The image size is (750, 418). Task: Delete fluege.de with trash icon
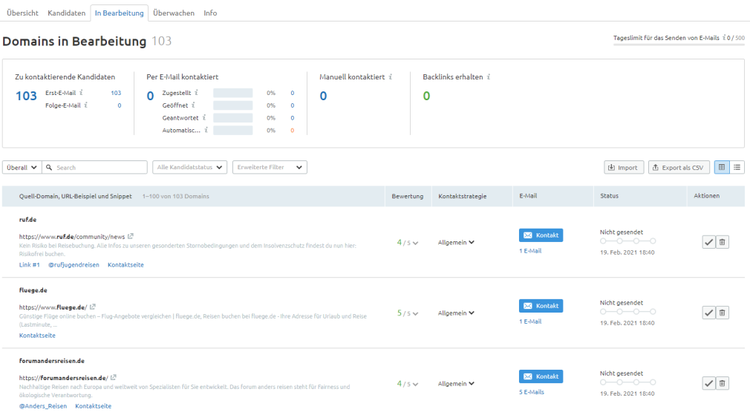pyautogui.click(x=722, y=313)
